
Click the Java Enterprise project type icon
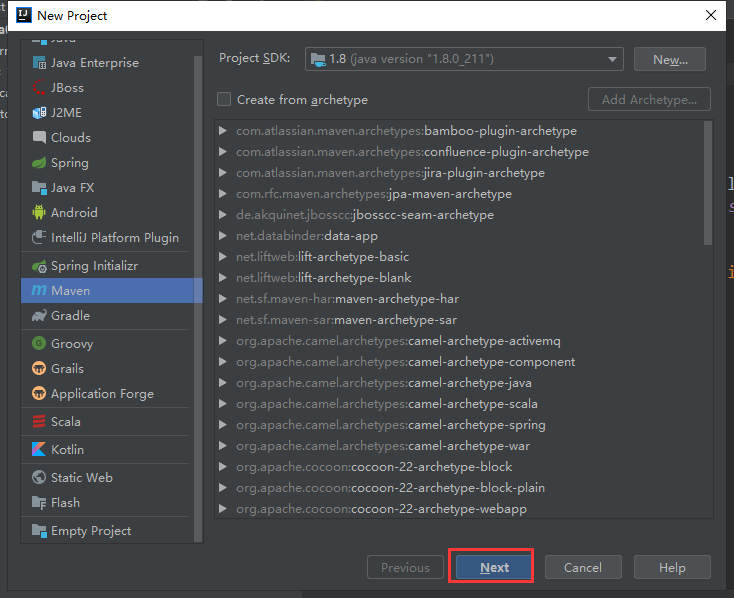pos(39,63)
